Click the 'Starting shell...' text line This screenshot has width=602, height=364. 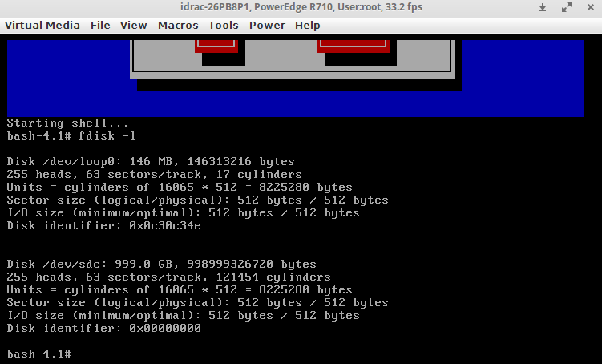67,123
